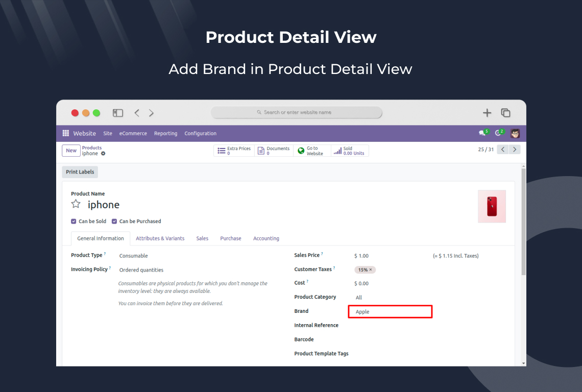Switch to Sales tab

[202, 238]
